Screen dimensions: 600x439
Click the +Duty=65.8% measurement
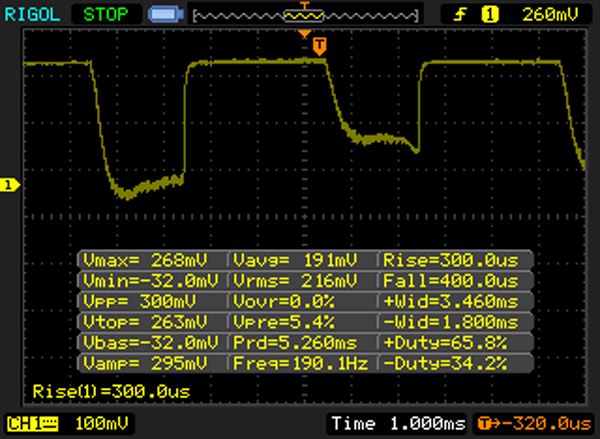[x=445, y=342]
